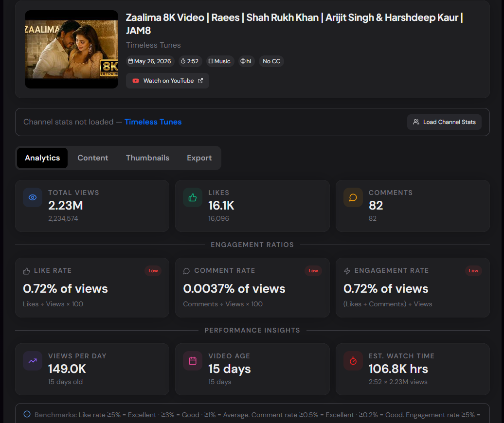Click the 0.0037% of views value
504x423 pixels.
click(234, 289)
